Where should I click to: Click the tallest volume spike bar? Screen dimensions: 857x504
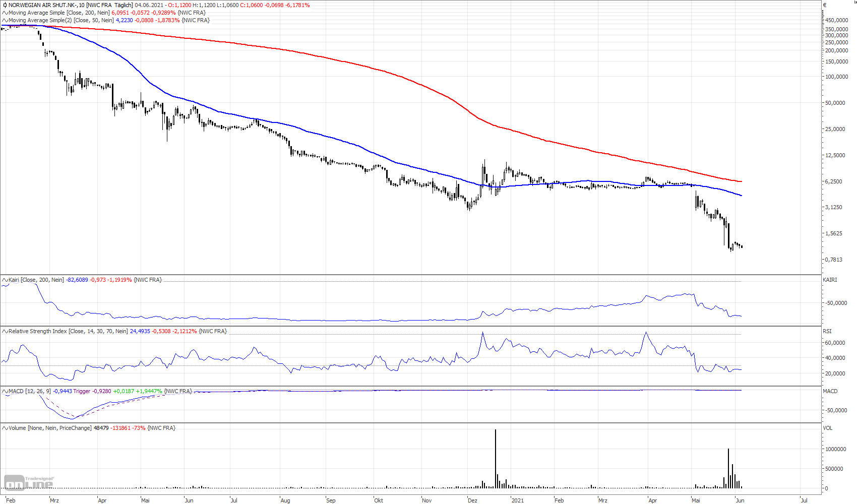tap(496, 459)
